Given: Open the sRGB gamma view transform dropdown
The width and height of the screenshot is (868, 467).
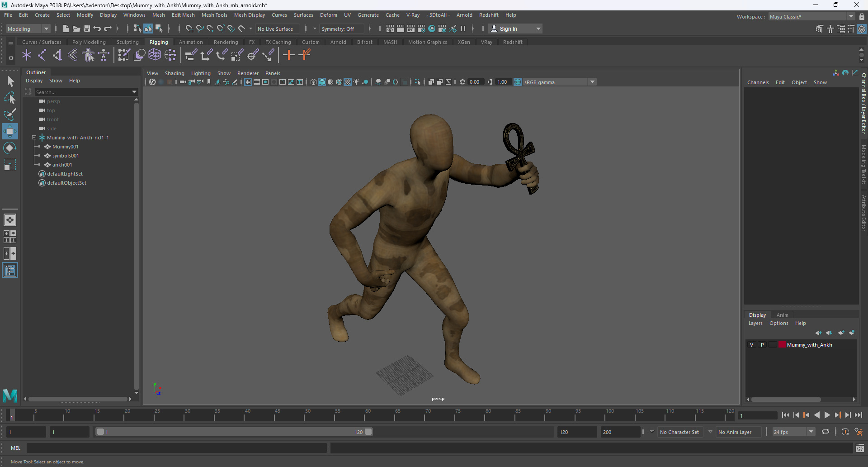Looking at the screenshot, I should [x=592, y=82].
